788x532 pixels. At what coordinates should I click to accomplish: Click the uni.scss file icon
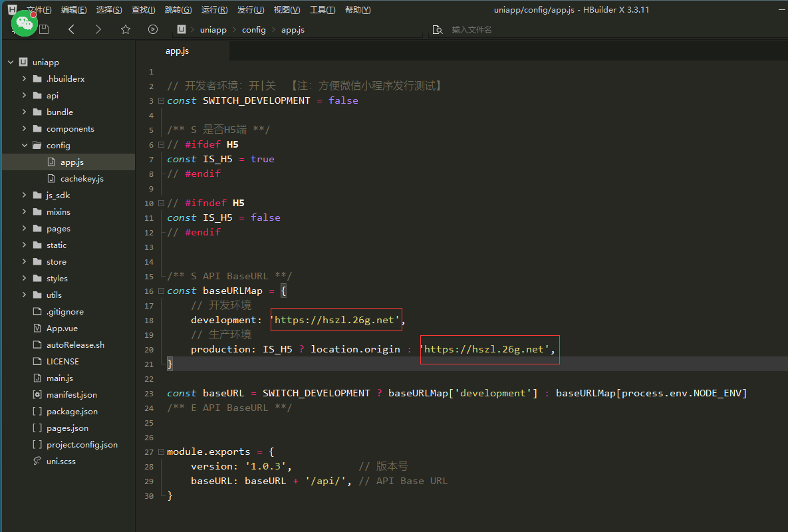(x=37, y=461)
